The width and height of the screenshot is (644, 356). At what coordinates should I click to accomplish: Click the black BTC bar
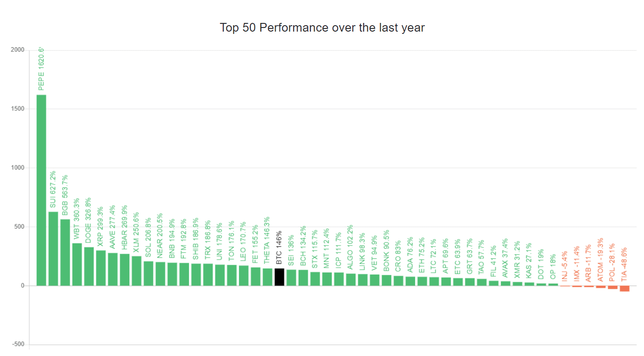pos(279,277)
